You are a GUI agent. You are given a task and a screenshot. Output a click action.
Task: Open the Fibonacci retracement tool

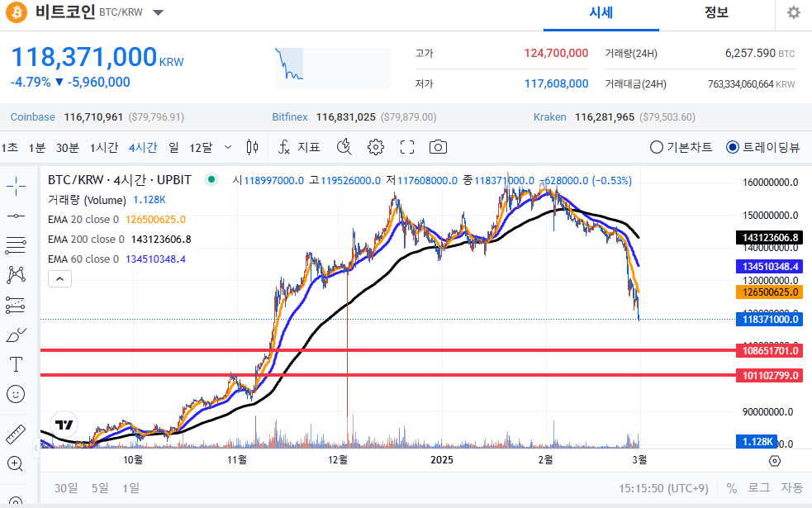(x=16, y=245)
